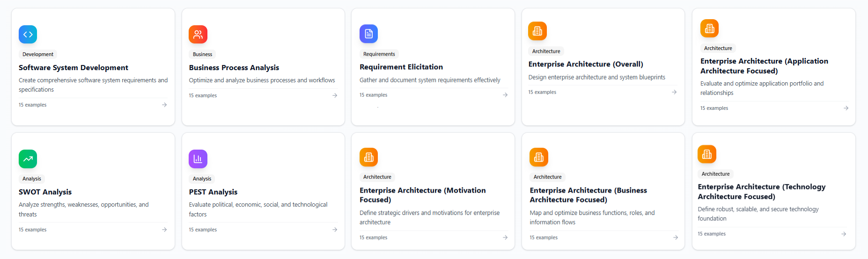Image resolution: width=868 pixels, height=259 pixels.
Task: Click Architecture tag on Enterprise Architecture (Overall) card
Action: click(546, 51)
